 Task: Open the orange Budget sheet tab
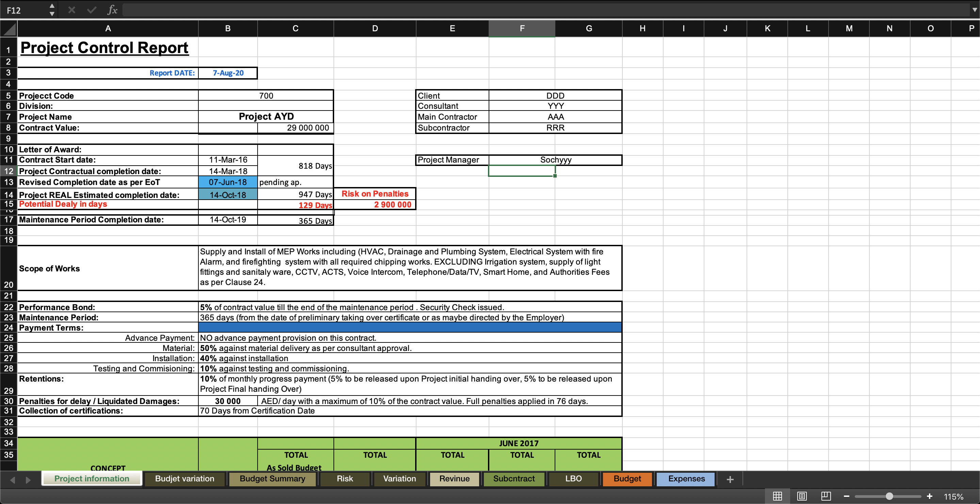coord(627,478)
